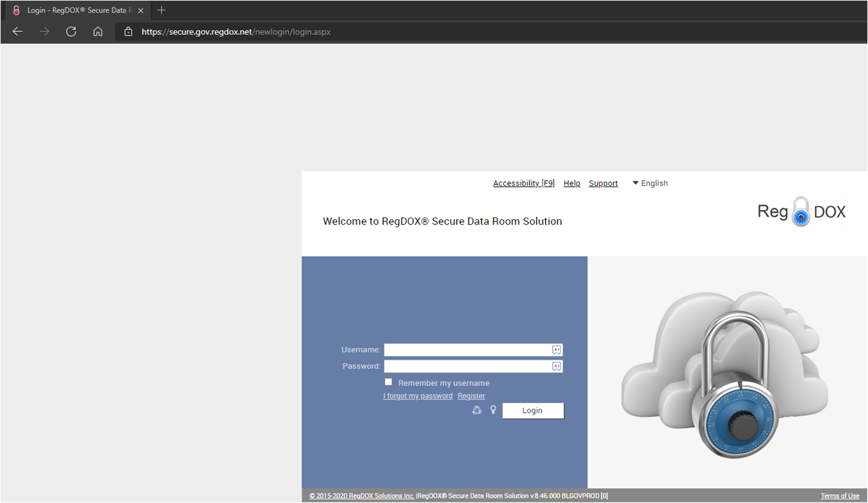This screenshot has height=503, width=868.
Task: Open the Support link
Action: tap(603, 183)
